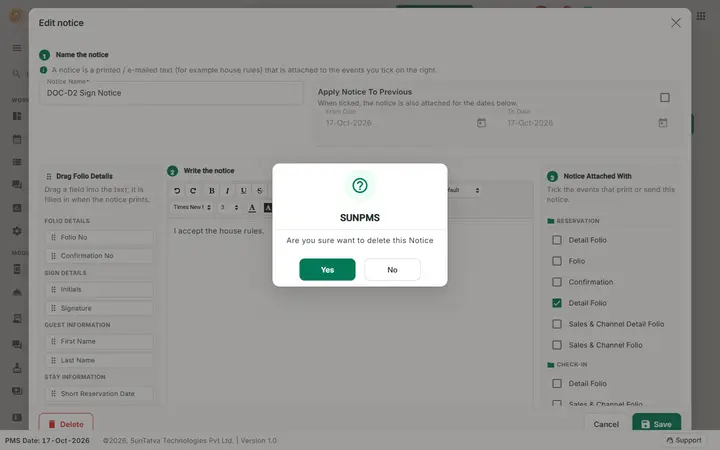This screenshot has height=450, width=720.
Task: Click the delete confirmation message text
Action: coord(360,240)
